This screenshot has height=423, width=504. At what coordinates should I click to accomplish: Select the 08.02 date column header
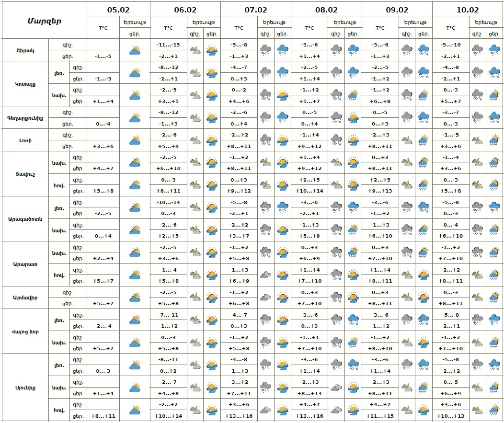(326, 10)
